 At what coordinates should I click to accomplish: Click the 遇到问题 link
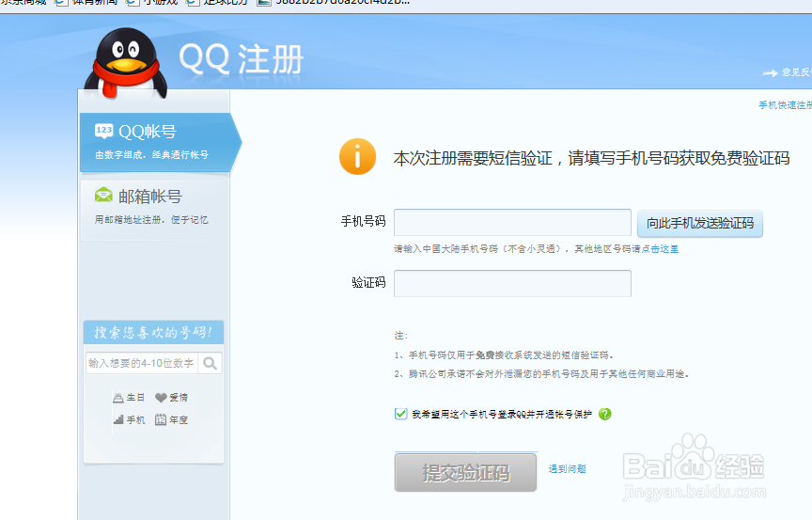click(567, 468)
